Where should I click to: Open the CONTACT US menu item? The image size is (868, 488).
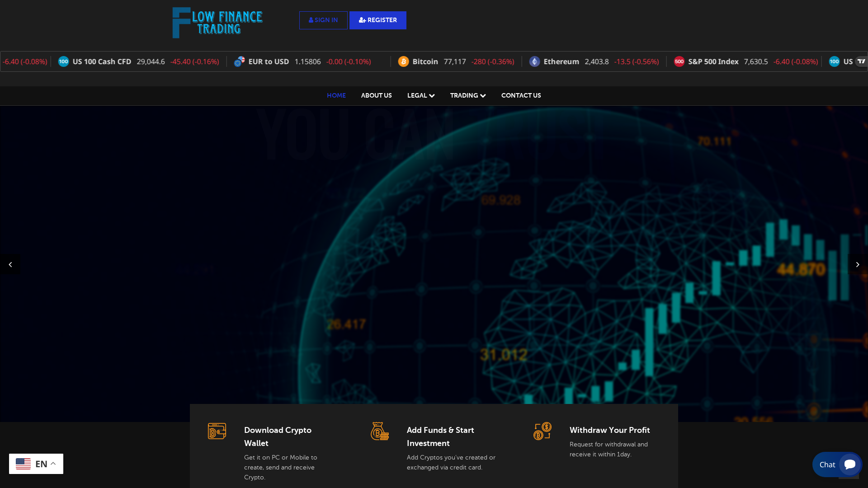point(521,96)
